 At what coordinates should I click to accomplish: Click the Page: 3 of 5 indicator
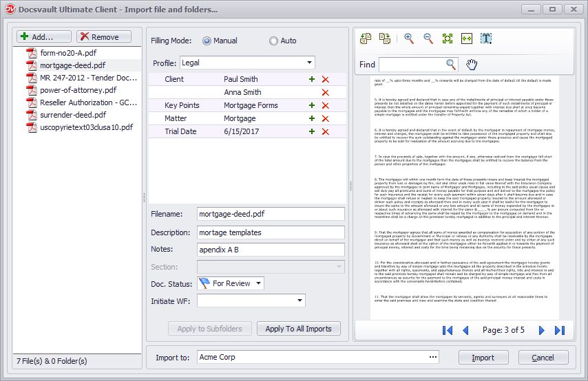503,330
